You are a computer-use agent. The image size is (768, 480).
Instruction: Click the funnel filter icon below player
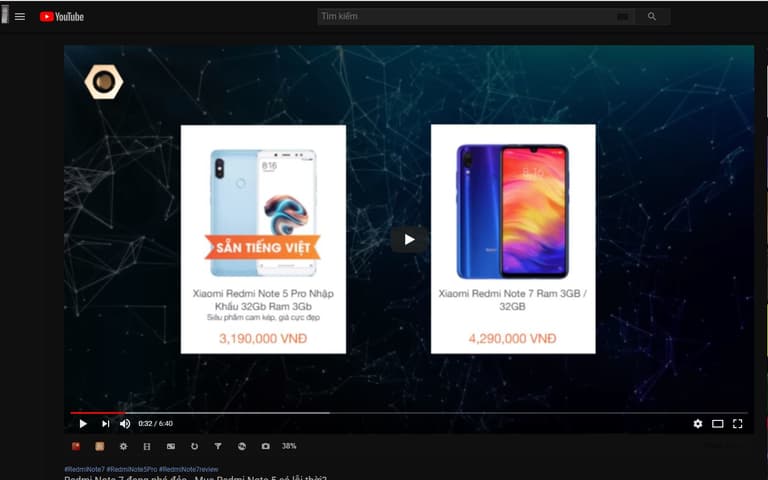218,446
